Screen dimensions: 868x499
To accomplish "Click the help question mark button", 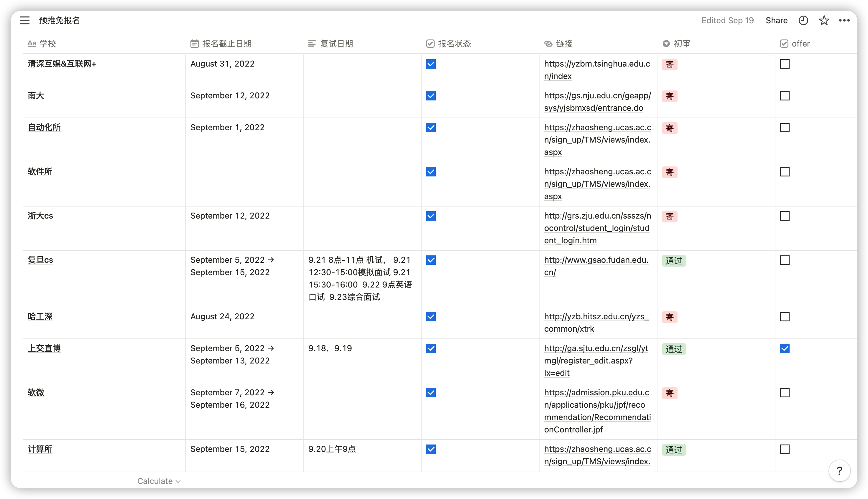I will coord(839,470).
